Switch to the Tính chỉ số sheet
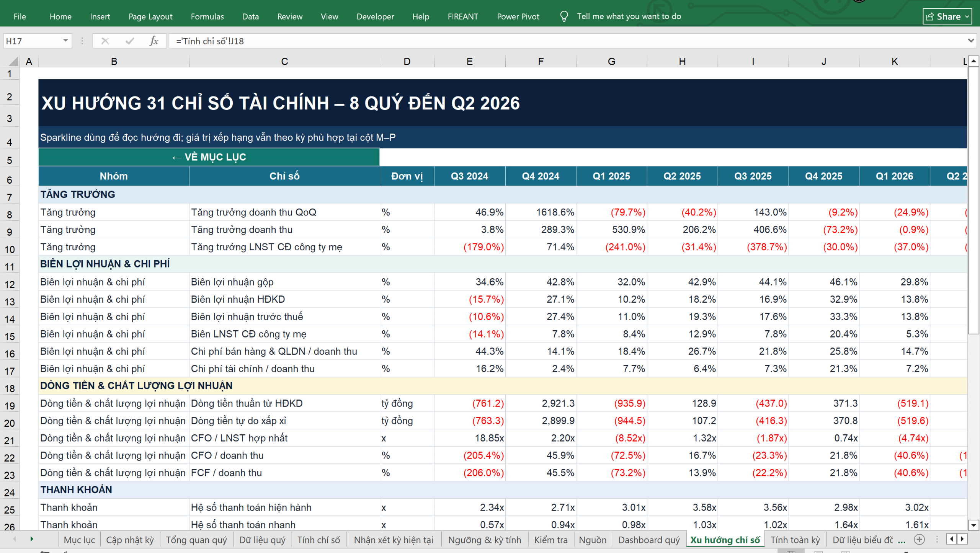 pyautogui.click(x=318, y=540)
